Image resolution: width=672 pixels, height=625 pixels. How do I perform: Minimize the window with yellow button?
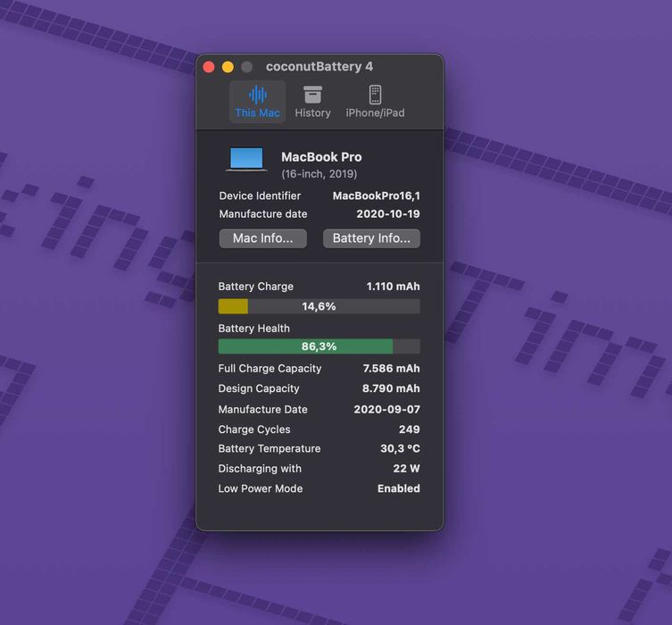(x=228, y=67)
